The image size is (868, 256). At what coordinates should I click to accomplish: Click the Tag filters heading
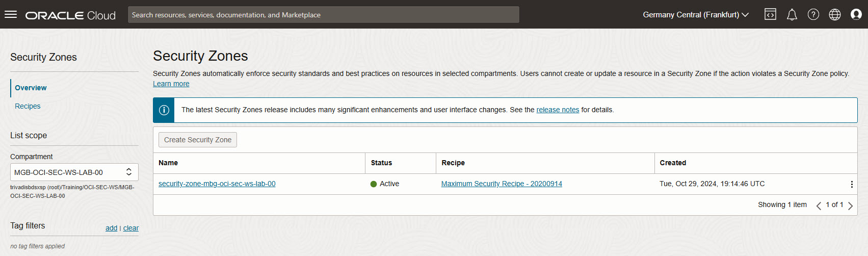pos(28,225)
